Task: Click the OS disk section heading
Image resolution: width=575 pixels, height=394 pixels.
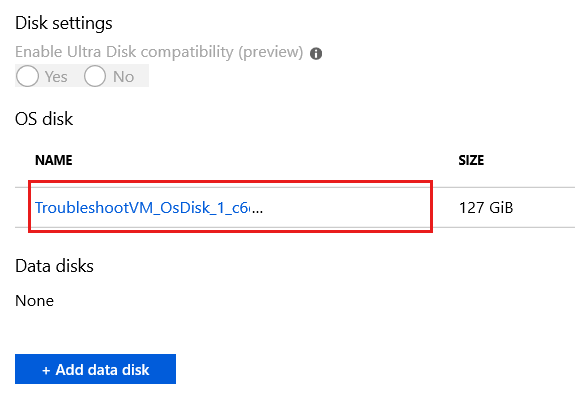Action: click(44, 119)
